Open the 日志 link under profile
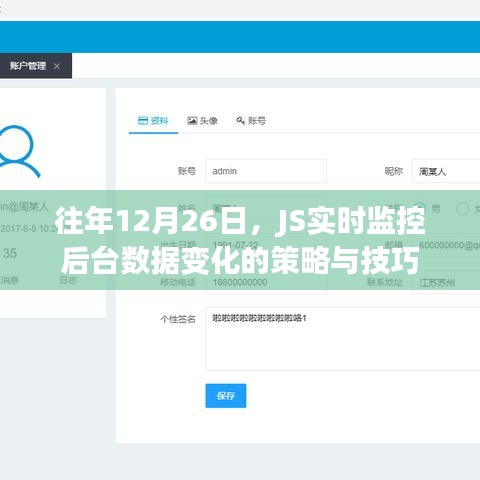 (x=68, y=280)
